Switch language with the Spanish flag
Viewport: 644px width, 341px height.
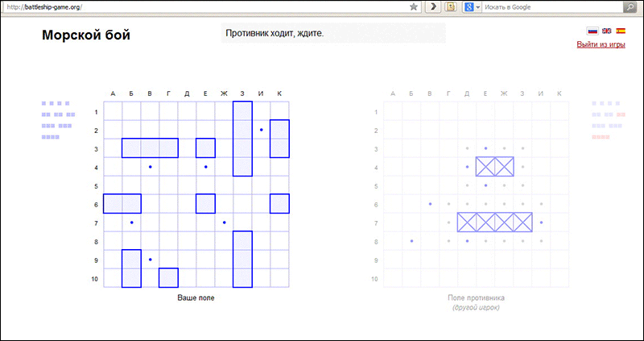[x=621, y=31]
